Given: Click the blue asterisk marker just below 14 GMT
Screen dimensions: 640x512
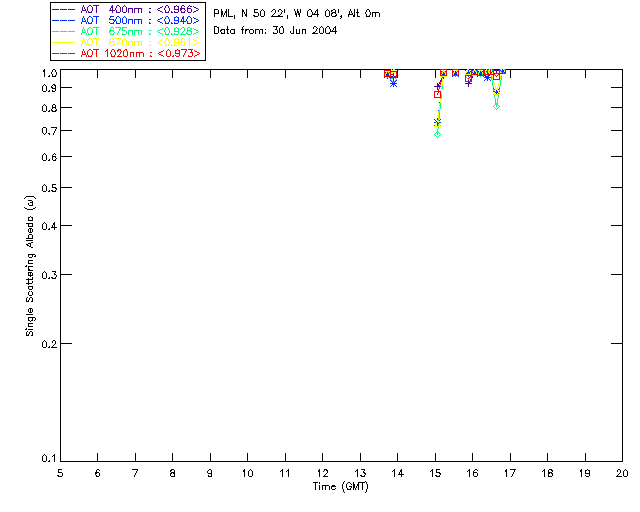Looking at the screenshot, I should pyautogui.click(x=393, y=83).
